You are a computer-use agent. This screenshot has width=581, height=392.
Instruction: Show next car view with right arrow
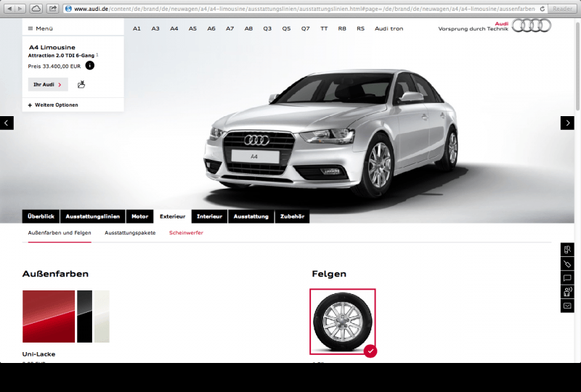[567, 123]
